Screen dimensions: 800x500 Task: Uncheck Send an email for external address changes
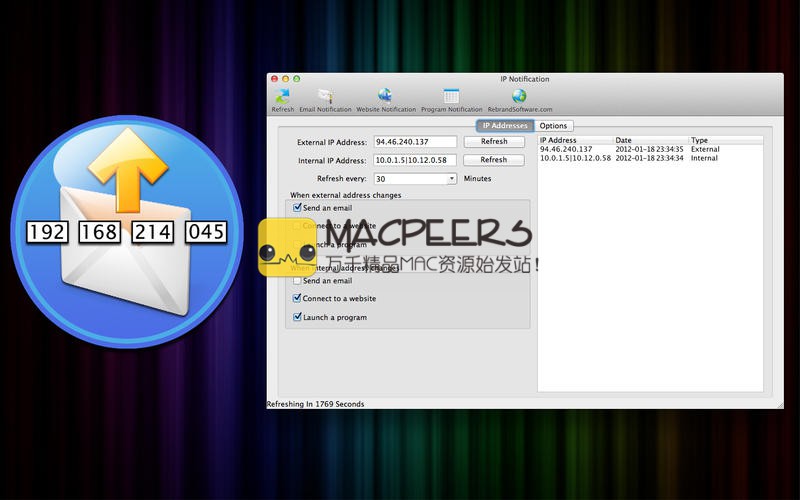297,207
